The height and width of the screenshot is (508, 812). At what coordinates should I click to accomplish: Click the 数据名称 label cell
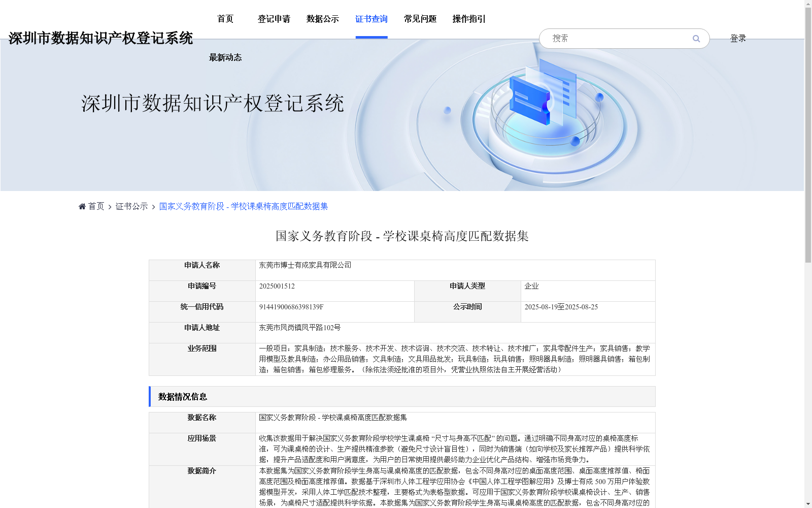pos(202,423)
